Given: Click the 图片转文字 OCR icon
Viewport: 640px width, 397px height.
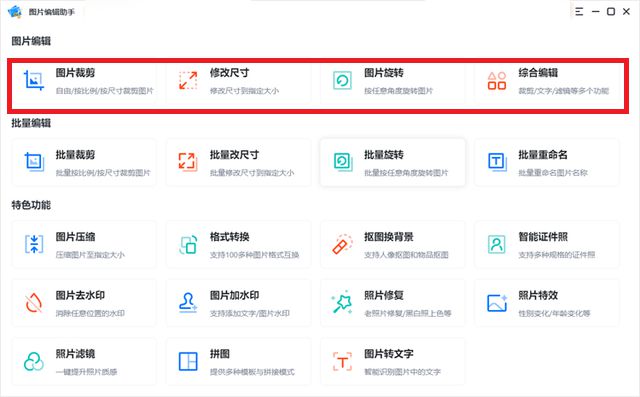Looking at the screenshot, I should 342,362.
